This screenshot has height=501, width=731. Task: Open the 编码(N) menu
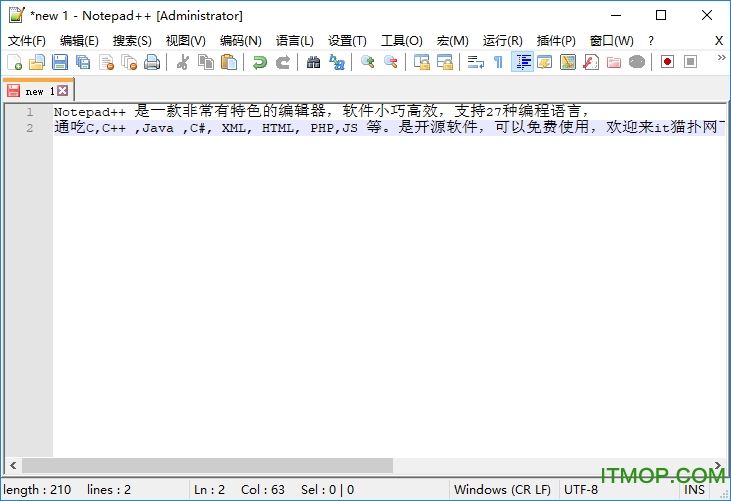point(241,41)
